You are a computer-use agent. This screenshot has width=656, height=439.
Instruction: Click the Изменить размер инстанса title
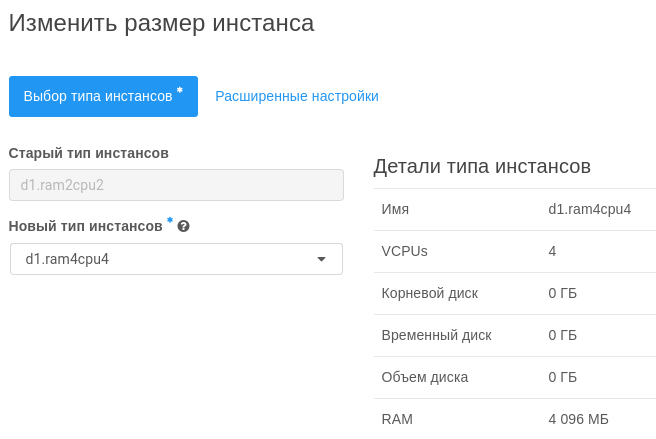161,23
